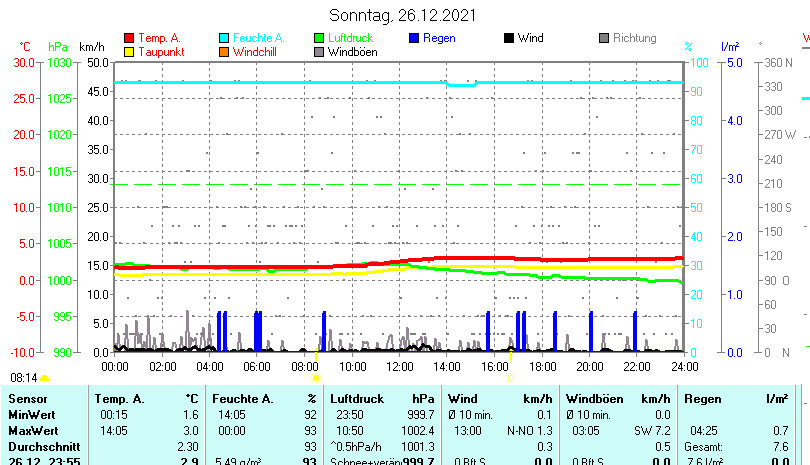Select the green Luftdruck legend box

coord(319,38)
